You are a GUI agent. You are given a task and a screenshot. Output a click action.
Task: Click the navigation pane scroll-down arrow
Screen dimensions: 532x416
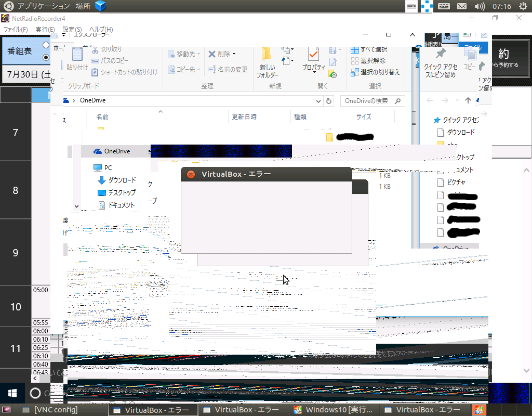(x=77, y=206)
